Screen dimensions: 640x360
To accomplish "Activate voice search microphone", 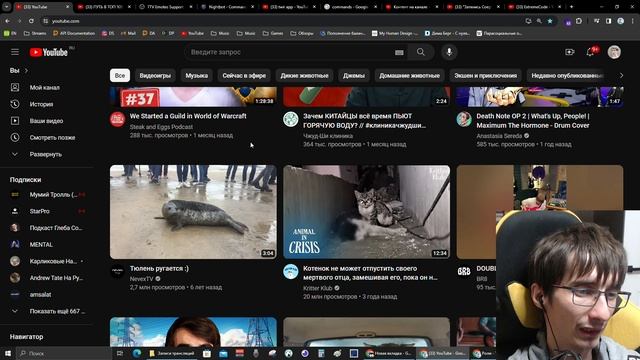I will [x=449, y=52].
